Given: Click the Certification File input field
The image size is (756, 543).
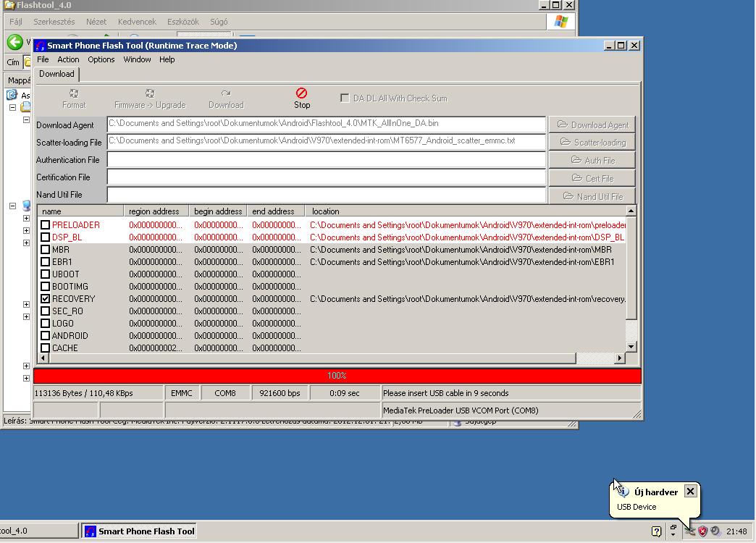Looking at the screenshot, I should 327,177.
